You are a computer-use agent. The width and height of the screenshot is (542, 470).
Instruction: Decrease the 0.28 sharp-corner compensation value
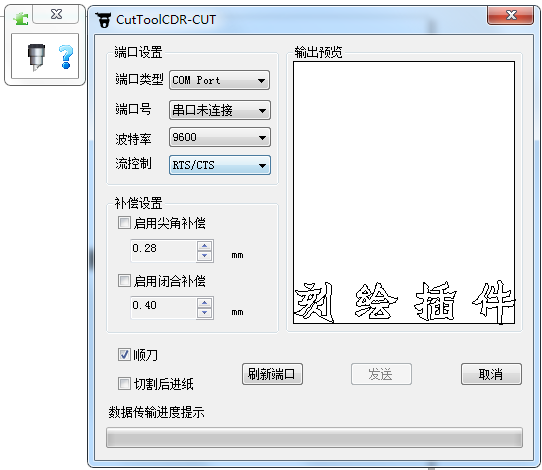[x=205, y=256]
